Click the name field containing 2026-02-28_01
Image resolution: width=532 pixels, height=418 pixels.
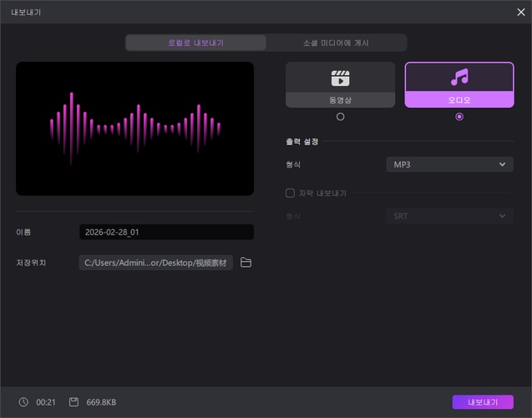166,232
